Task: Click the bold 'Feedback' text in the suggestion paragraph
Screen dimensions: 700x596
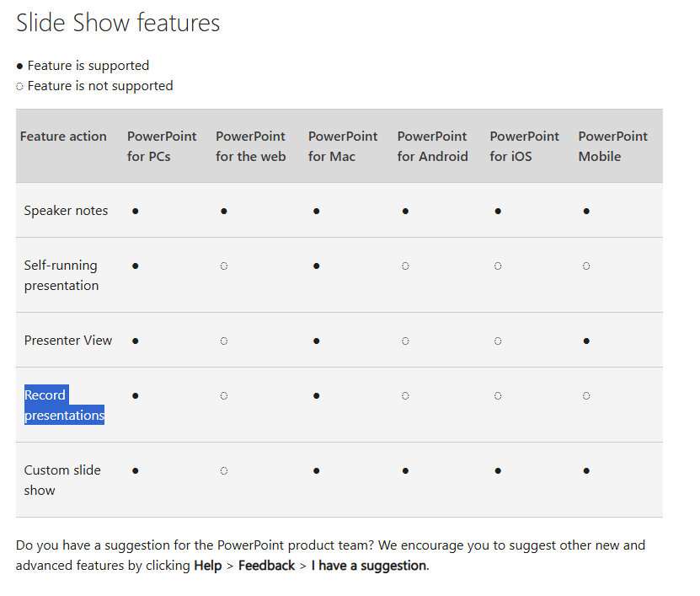Action: [x=266, y=566]
